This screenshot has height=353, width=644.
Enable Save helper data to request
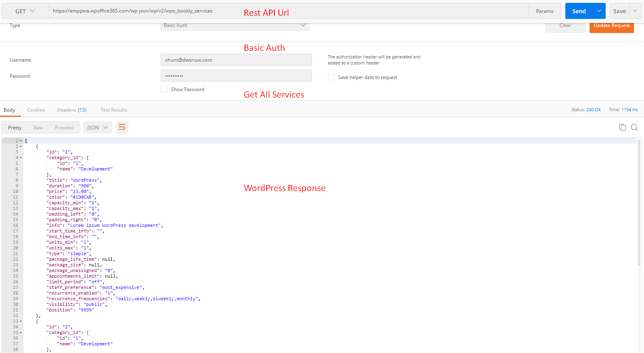click(x=331, y=77)
